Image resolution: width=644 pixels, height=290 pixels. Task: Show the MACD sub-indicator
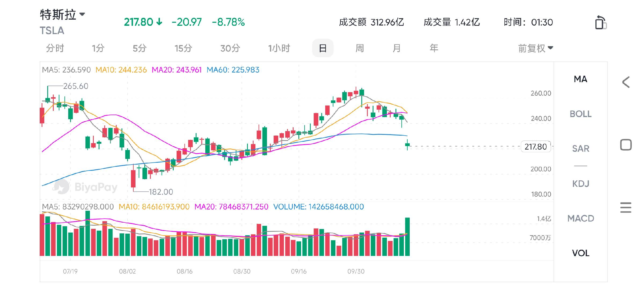coord(580,218)
